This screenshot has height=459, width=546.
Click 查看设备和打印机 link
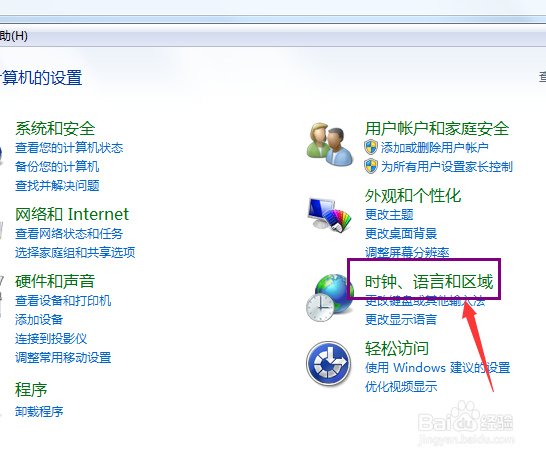click(x=63, y=301)
